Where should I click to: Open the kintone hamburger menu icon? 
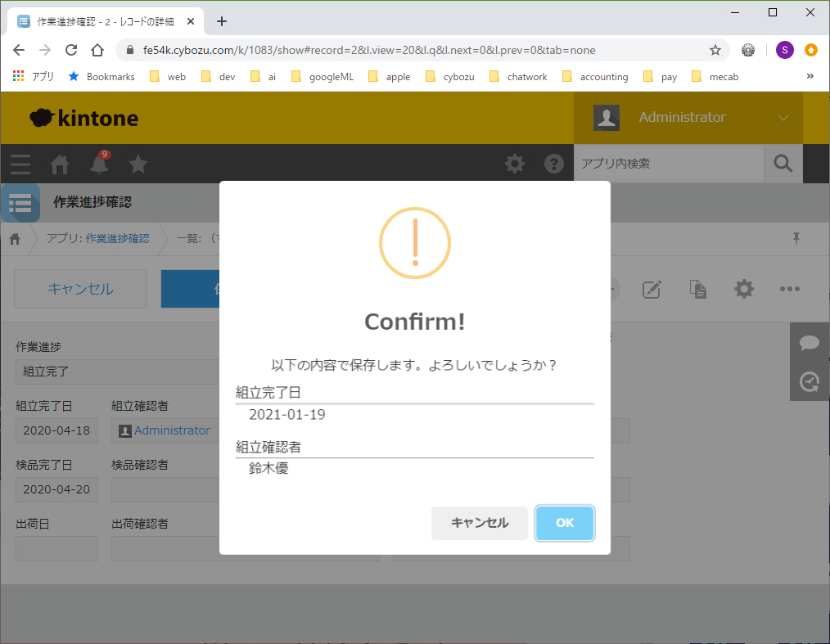20,164
